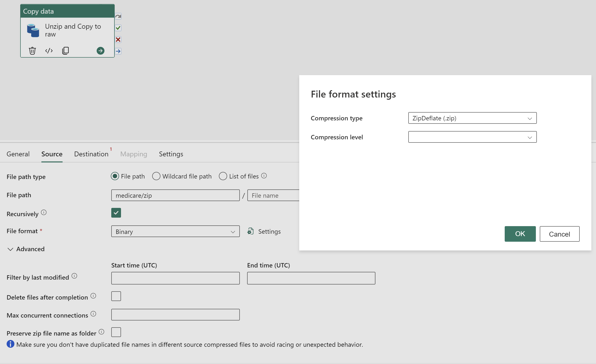Collapse the Advanced section
The height and width of the screenshot is (364, 596).
[x=26, y=249]
